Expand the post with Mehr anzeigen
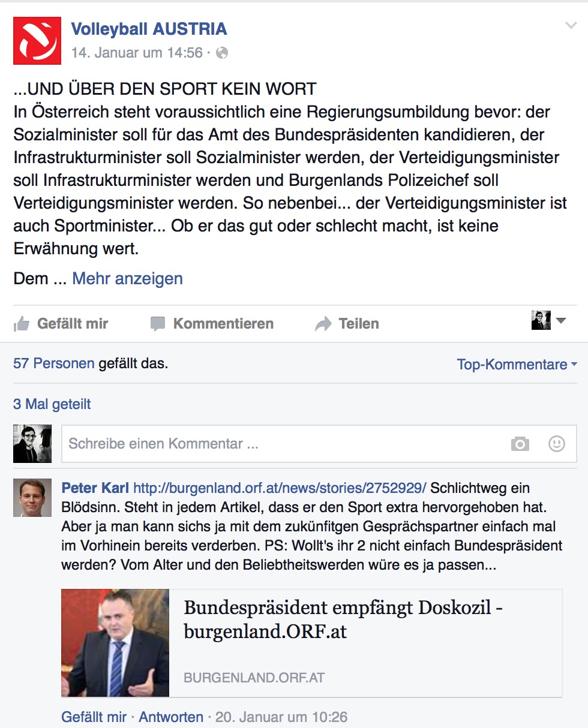Screen dimensions: 588x728 [x=127, y=279]
